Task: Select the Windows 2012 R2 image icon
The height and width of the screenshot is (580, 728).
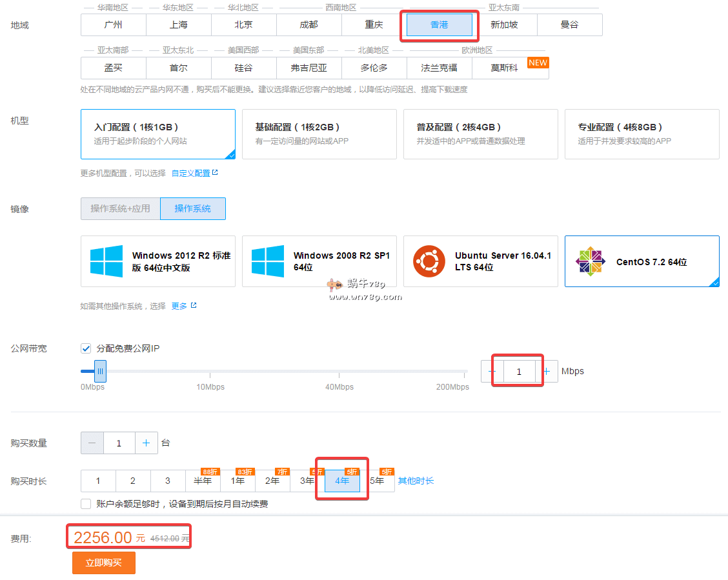Action: (x=106, y=261)
